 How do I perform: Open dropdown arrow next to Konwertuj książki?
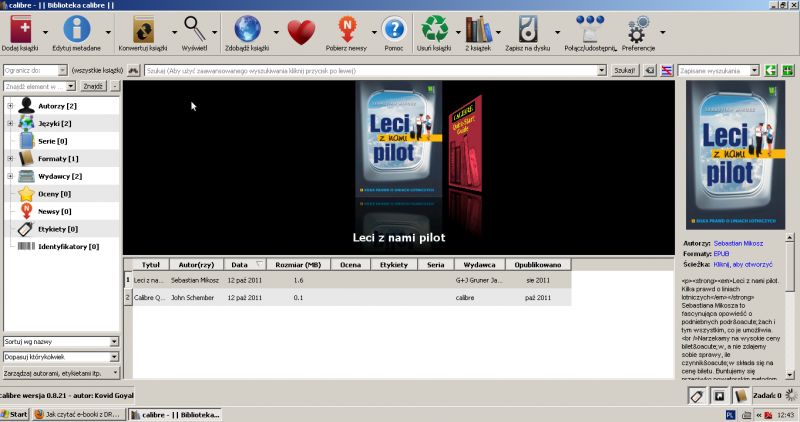pos(174,32)
